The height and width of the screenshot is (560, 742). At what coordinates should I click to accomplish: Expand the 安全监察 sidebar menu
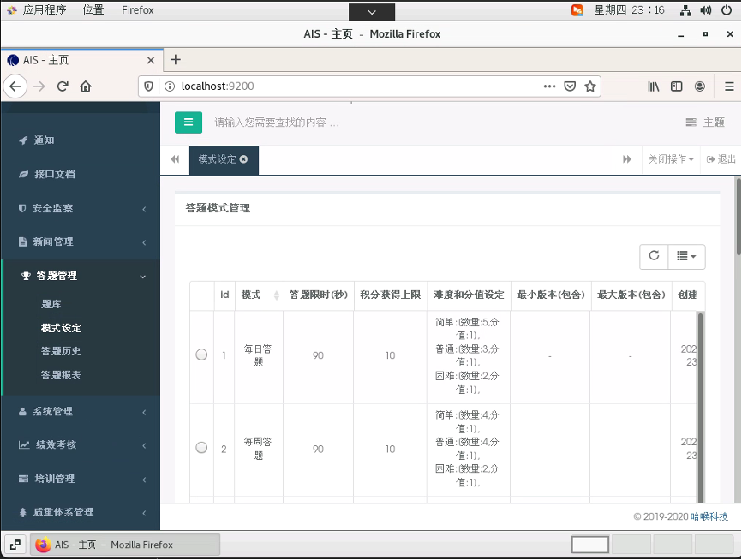(x=81, y=208)
